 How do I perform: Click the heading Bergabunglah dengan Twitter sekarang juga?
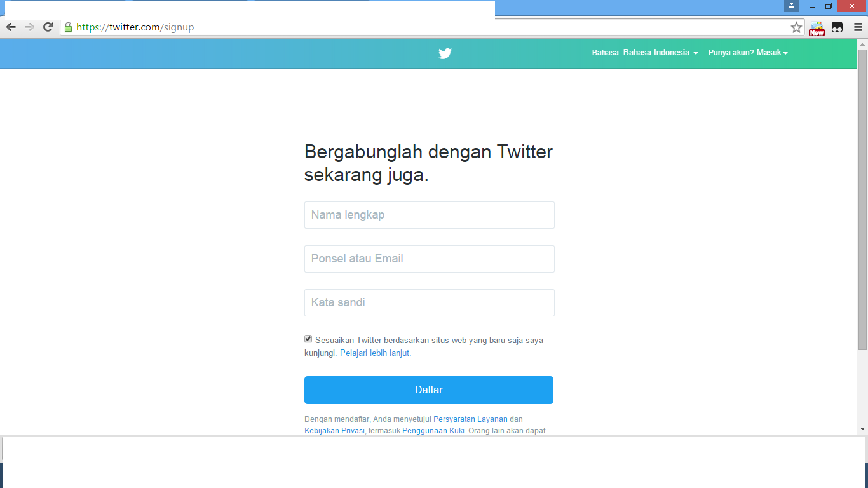[x=429, y=163]
